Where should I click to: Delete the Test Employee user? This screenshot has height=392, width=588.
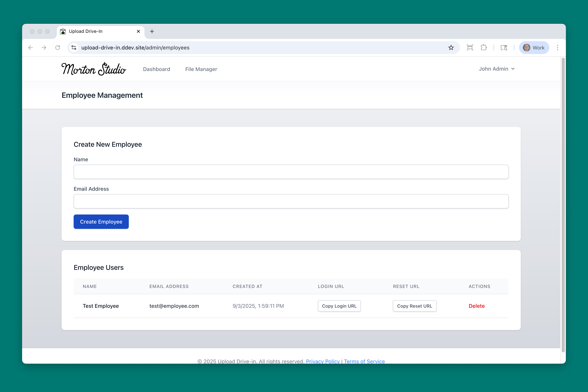(x=477, y=306)
